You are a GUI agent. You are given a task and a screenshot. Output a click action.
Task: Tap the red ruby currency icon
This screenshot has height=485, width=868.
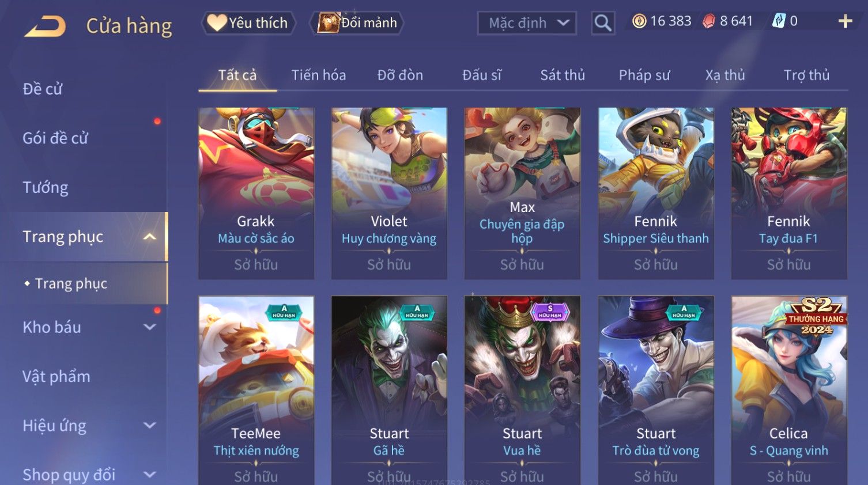click(709, 21)
